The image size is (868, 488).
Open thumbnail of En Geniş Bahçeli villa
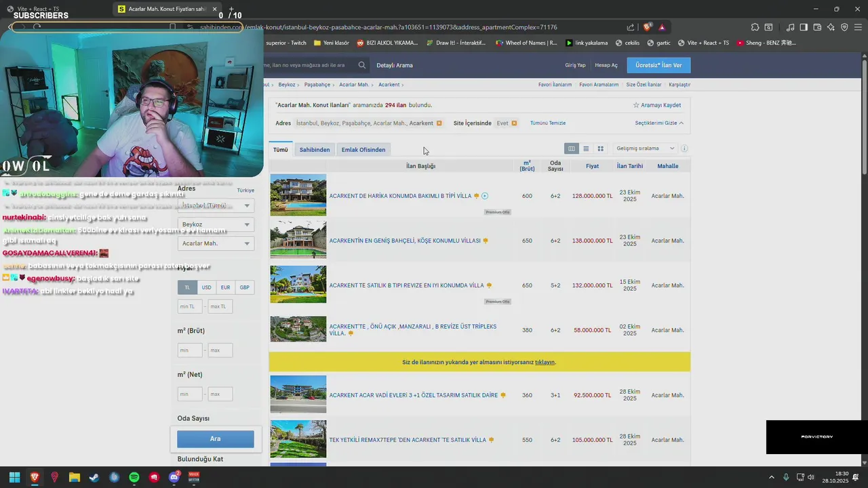[298, 240]
